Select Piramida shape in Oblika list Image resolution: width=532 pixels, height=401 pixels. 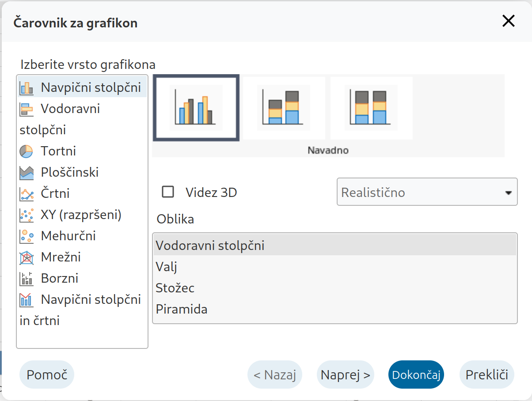(x=334, y=309)
